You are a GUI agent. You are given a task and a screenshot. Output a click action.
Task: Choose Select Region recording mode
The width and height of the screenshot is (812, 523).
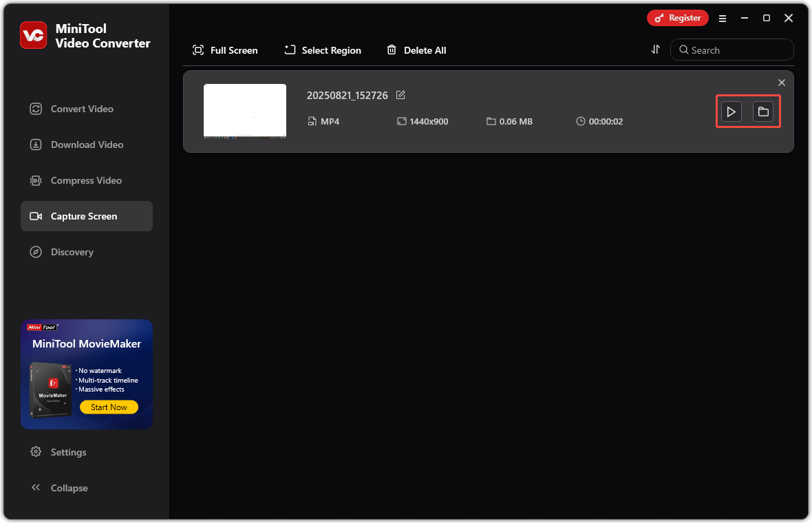[323, 50]
